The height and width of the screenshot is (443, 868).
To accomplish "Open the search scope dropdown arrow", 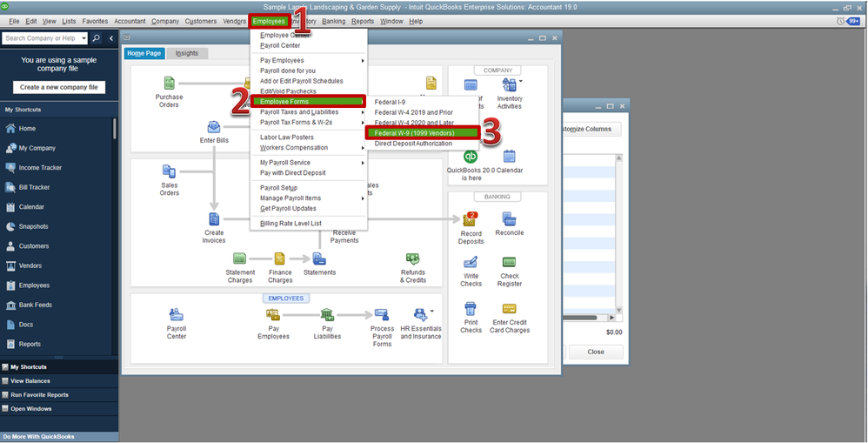I will (83, 38).
